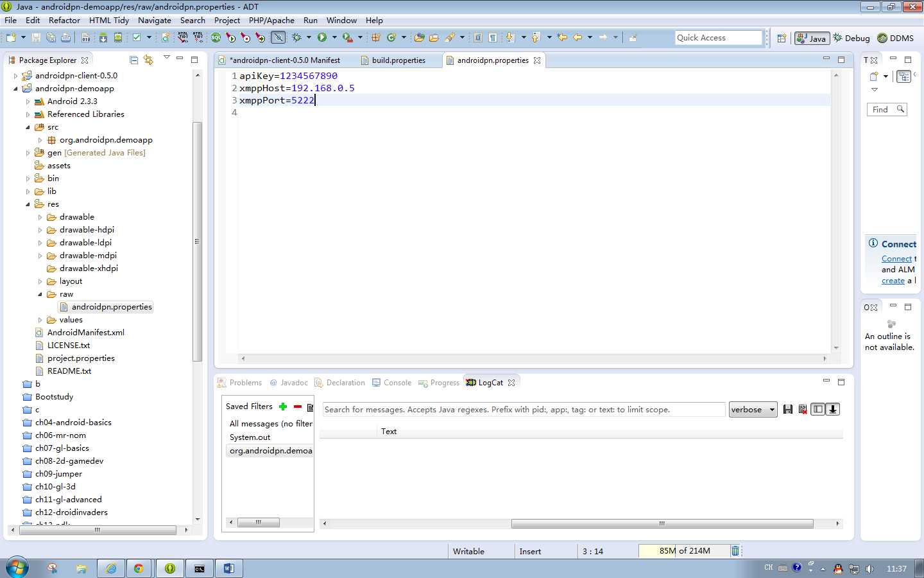Viewport: 924px width, 578px height.
Task: Toggle Skip All Breakpoints toolbar button
Action: pos(278,38)
